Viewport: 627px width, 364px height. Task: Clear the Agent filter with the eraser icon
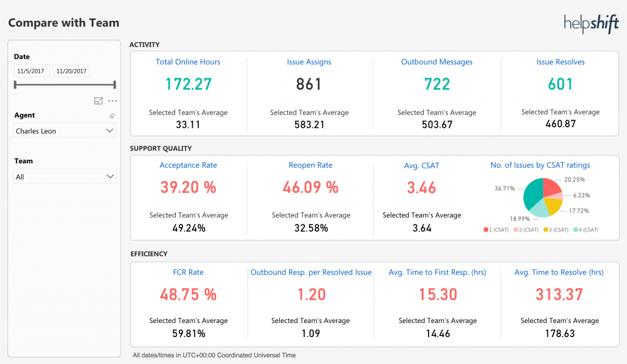[x=112, y=115]
